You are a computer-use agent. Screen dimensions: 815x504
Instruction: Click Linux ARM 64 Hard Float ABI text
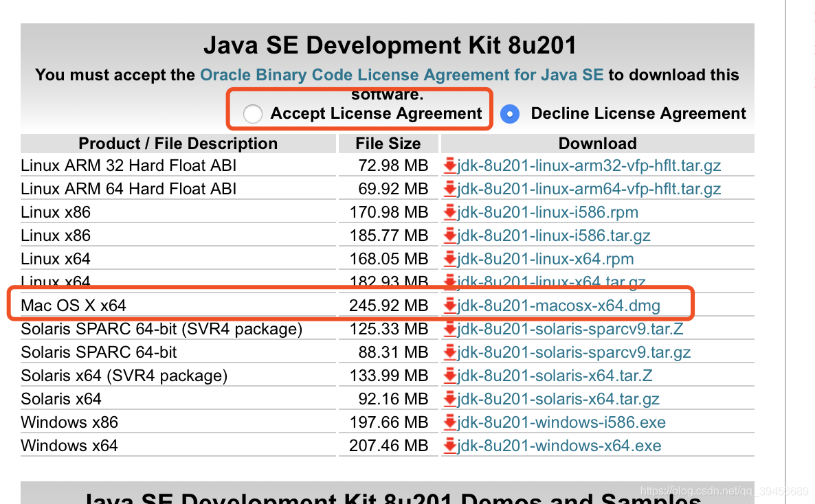pyautogui.click(x=129, y=189)
